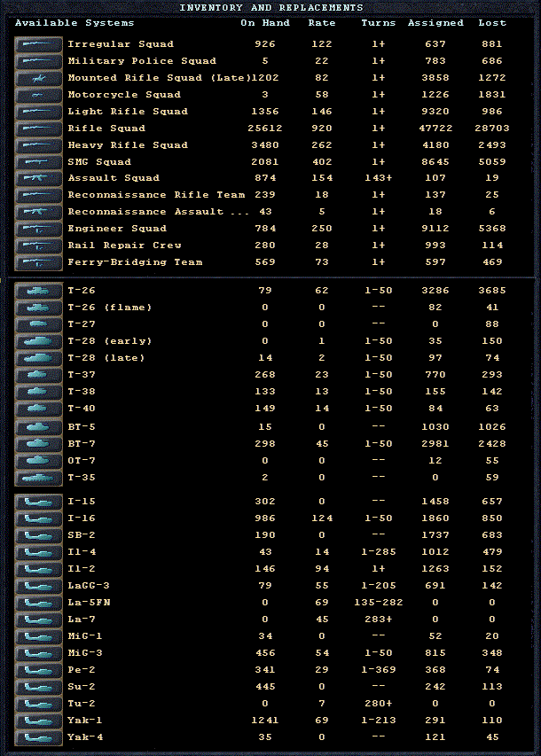The width and height of the screenshot is (541, 756).
Task: Click the 'MiG-1' row label
Action: (85, 636)
